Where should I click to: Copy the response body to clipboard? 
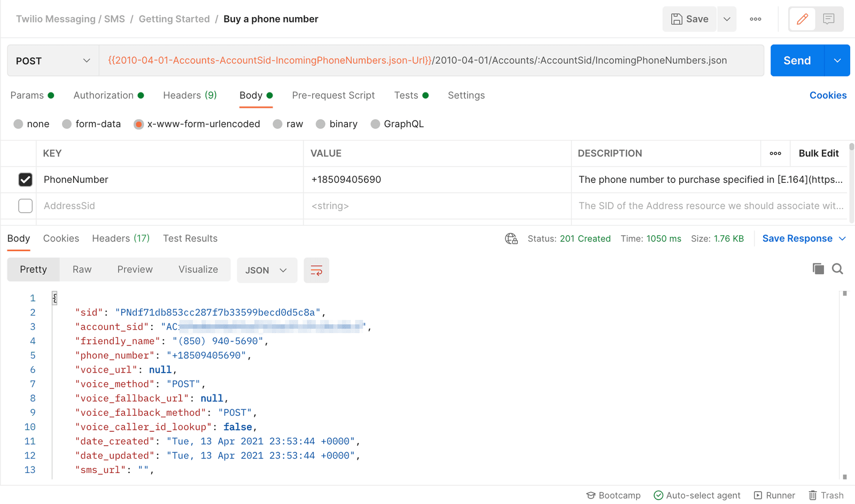coord(818,269)
